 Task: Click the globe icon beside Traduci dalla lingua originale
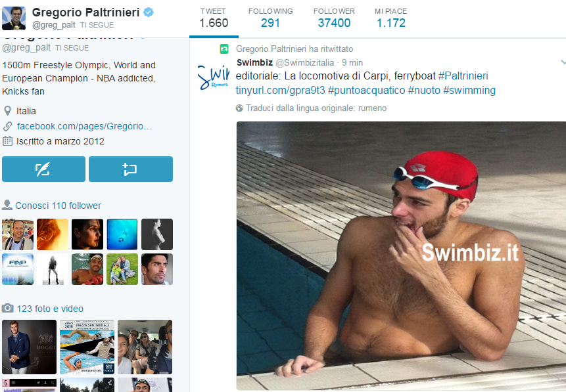[x=239, y=108]
